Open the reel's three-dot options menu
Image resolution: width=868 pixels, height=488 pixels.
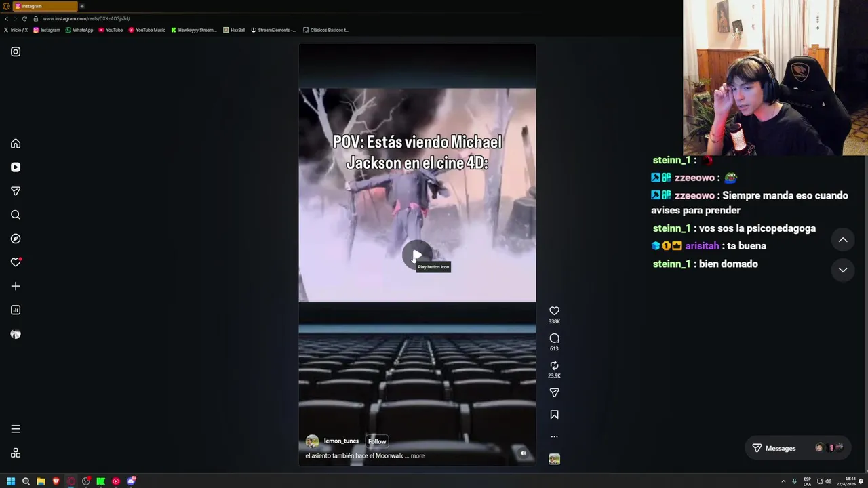tap(554, 436)
